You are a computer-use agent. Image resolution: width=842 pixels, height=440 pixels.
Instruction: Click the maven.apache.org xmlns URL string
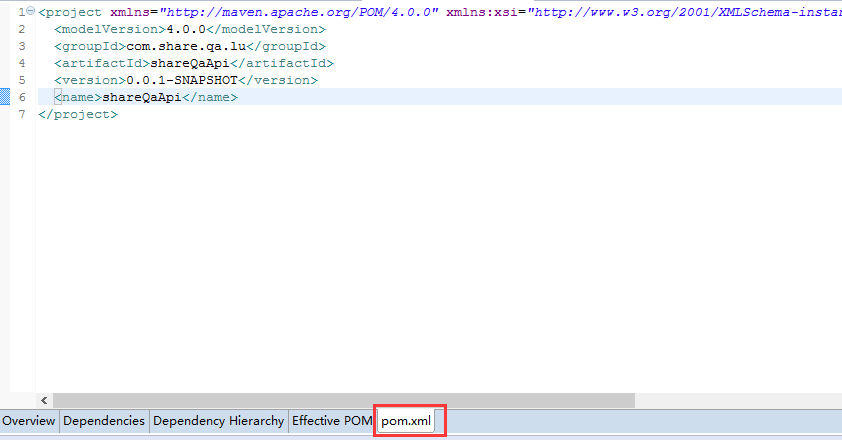coord(299,12)
